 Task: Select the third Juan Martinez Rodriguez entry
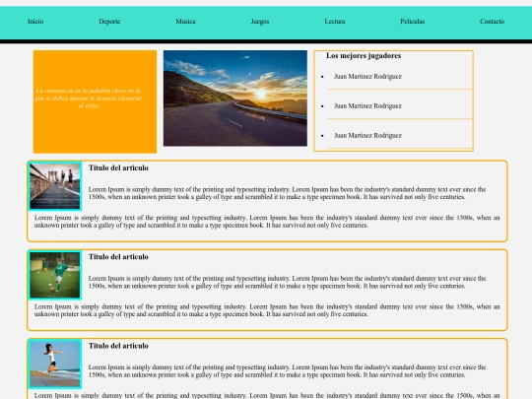(367, 135)
